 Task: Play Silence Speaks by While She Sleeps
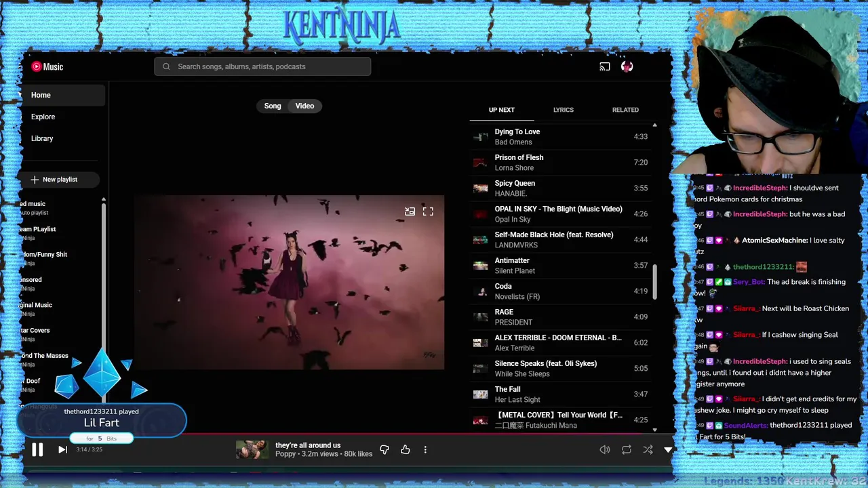[x=560, y=369]
